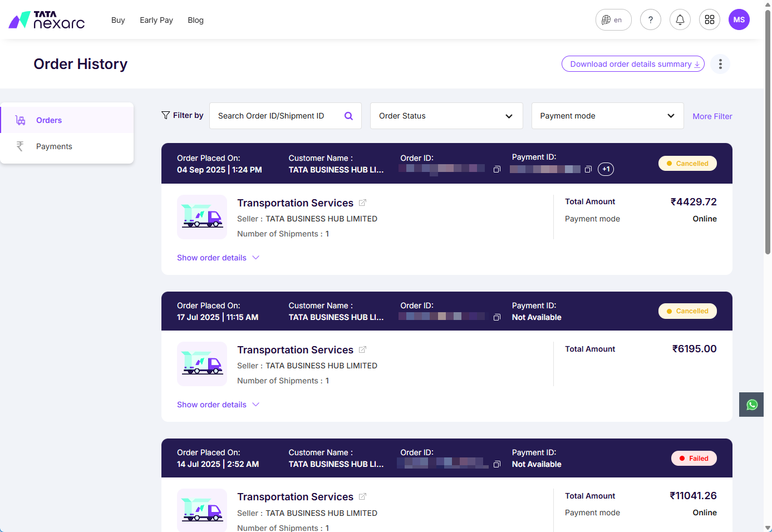The image size is (772, 532).
Task: Click the ₹6195.00 total amount
Action: click(x=694, y=349)
